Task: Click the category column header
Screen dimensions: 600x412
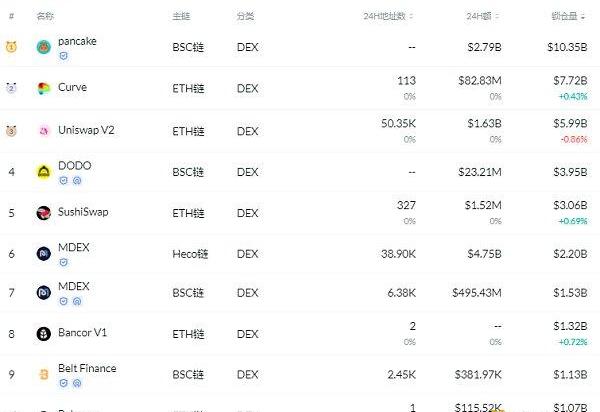Action: click(x=245, y=16)
